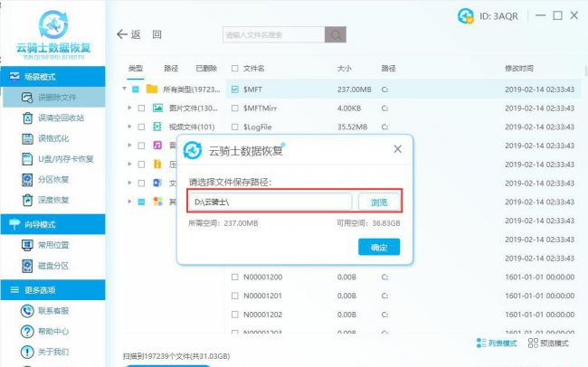Check the N00001202 file checkbox
The width and height of the screenshot is (588, 367).
coord(235,315)
